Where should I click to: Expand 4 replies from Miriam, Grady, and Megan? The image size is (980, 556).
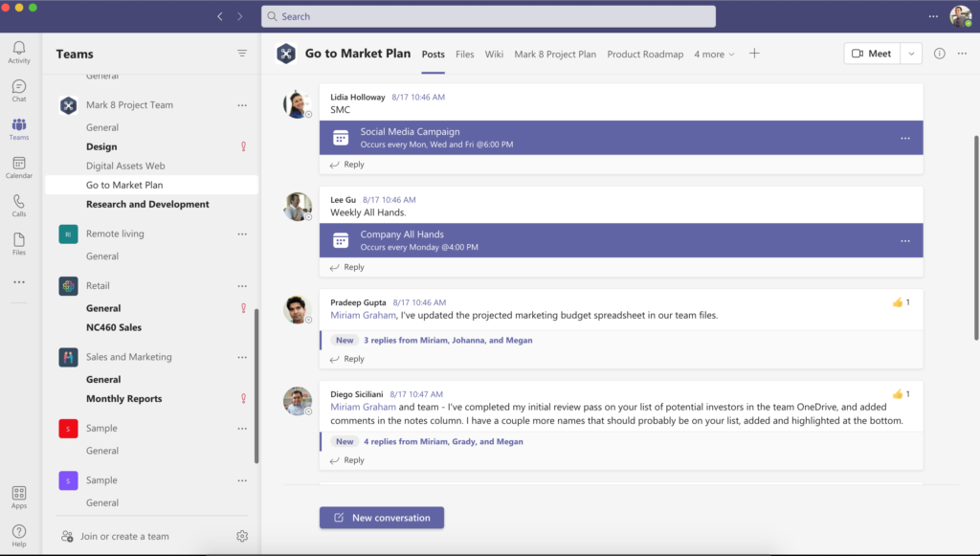[x=443, y=441]
